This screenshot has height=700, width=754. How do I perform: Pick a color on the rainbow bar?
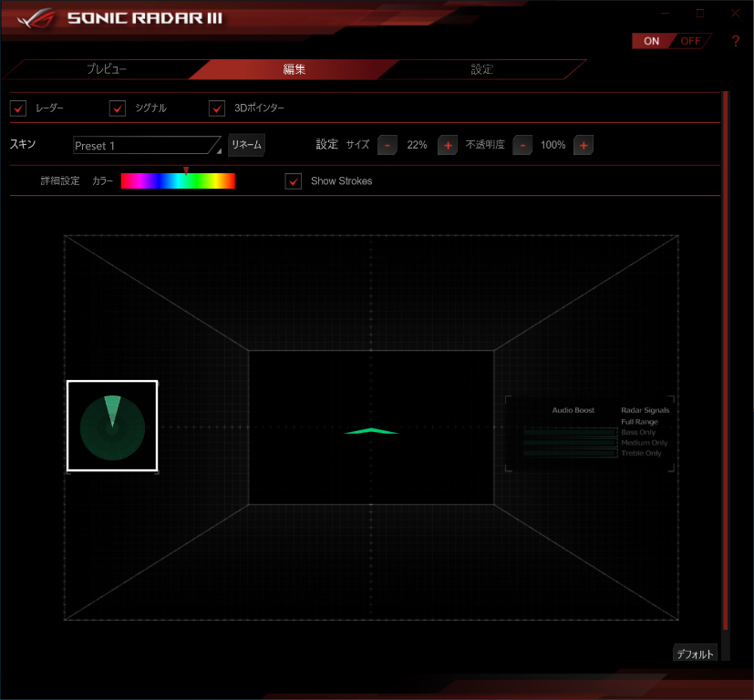178,181
